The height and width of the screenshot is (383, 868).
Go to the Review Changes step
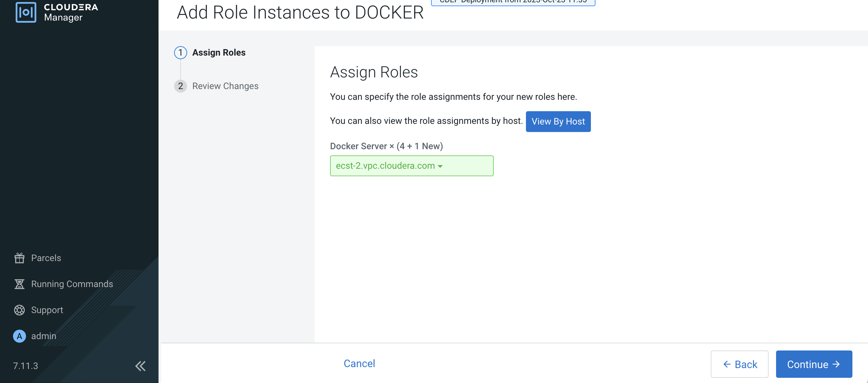point(225,86)
